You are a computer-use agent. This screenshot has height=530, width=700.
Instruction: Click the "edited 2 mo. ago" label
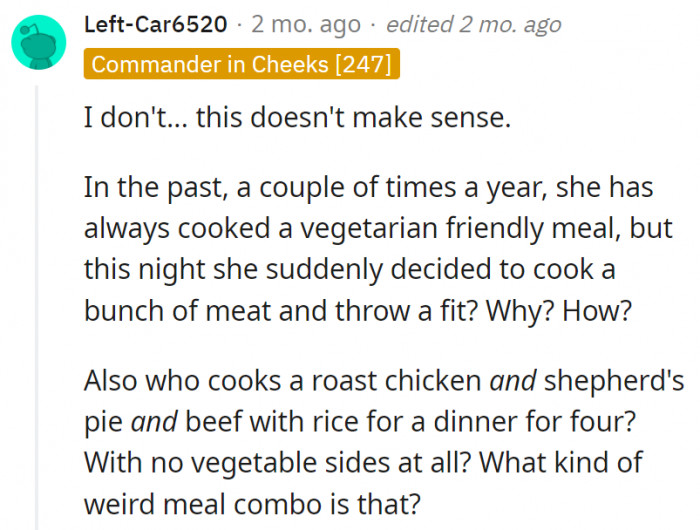[473, 24]
